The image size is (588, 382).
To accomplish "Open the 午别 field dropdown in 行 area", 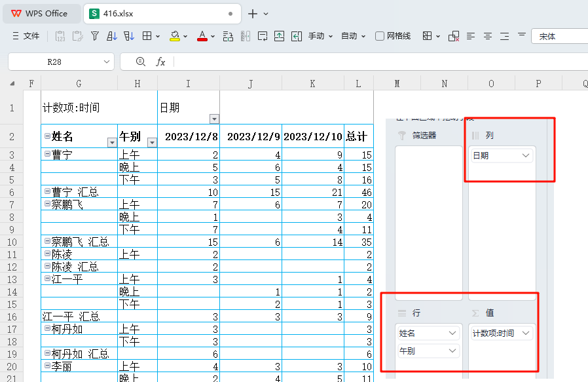I will (452, 351).
